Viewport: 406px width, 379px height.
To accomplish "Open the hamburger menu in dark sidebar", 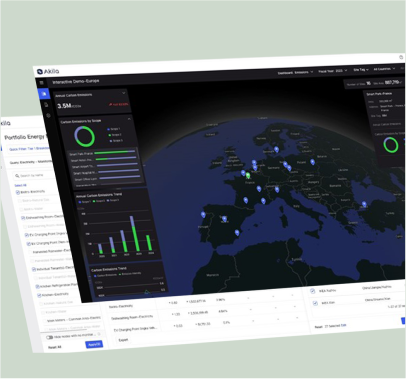I will coord(41,83).
